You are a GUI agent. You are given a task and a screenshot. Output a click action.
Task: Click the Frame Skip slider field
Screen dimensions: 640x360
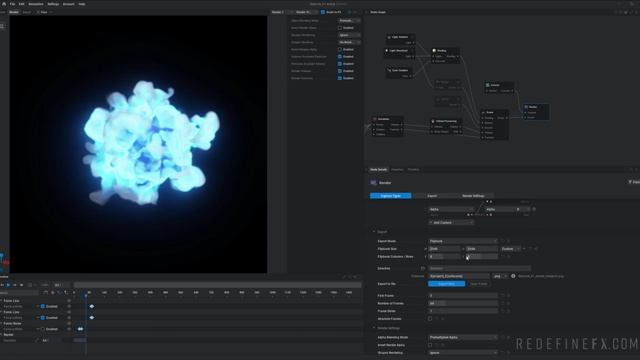click(x=463, y=311)
